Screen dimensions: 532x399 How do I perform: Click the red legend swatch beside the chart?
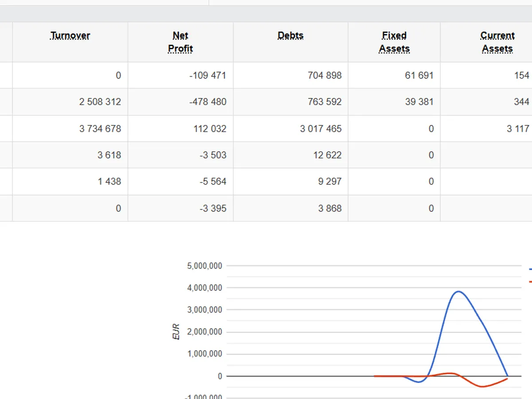click(x=530, y=282)
